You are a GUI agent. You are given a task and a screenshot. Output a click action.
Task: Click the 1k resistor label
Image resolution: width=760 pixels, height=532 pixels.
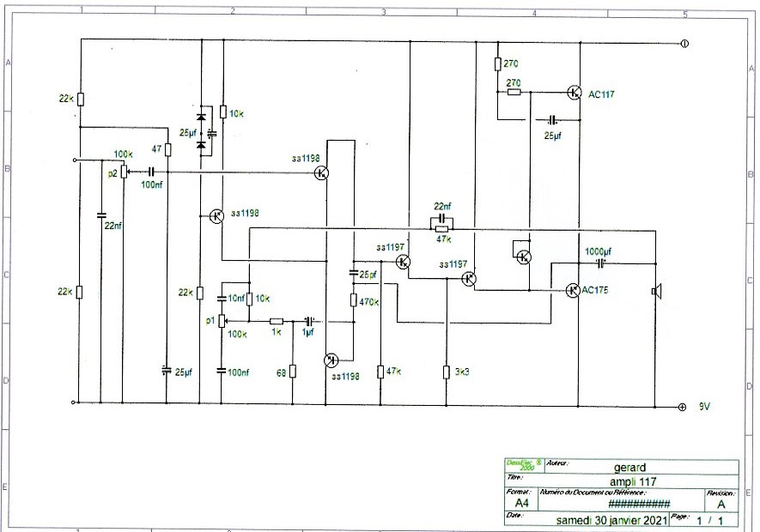pyautogui.click(x=276, y=332)
